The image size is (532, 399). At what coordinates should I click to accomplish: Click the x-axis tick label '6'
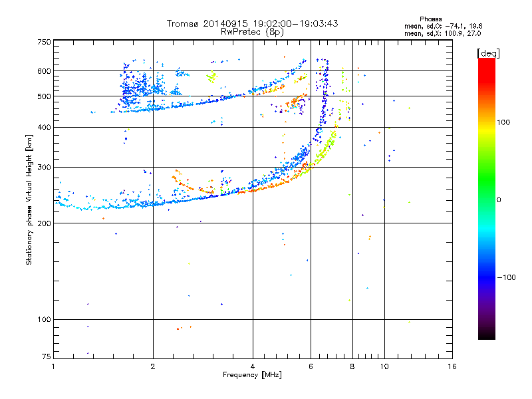coord(311,366)
